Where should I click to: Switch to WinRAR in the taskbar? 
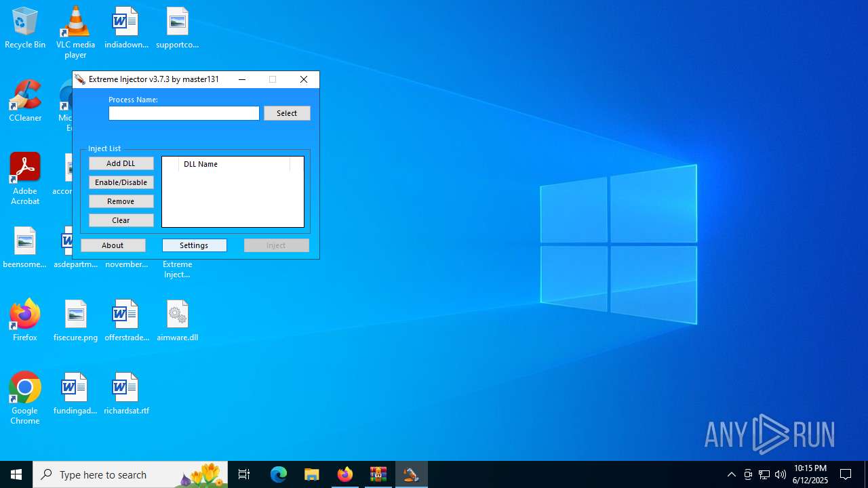click(378, 474)
